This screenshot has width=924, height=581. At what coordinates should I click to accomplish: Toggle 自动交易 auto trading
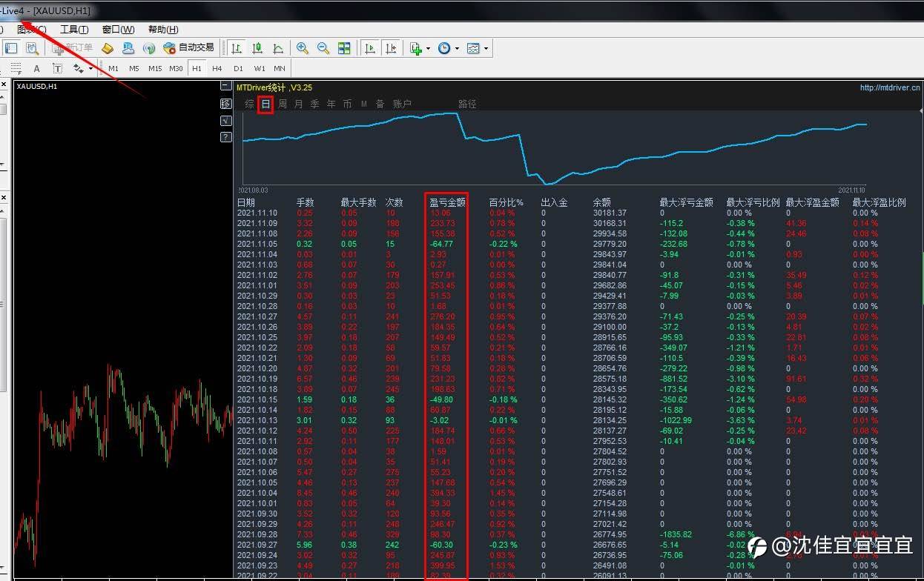point(188,48)
